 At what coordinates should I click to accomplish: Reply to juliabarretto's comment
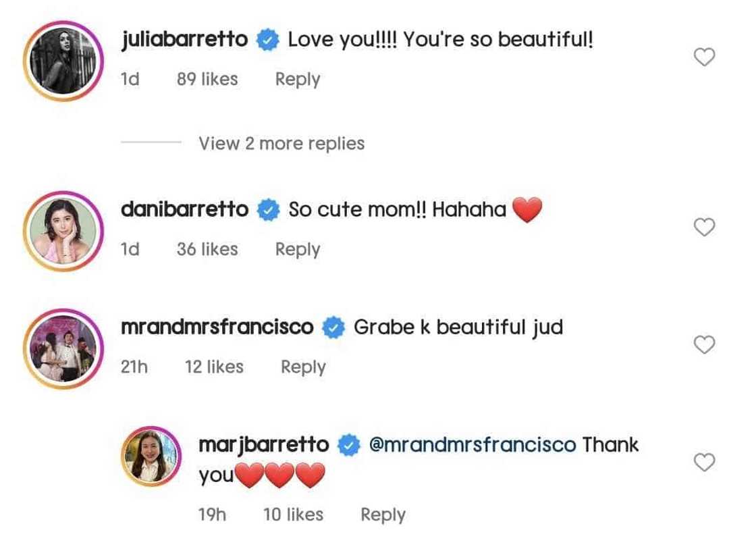click(297, 79)
